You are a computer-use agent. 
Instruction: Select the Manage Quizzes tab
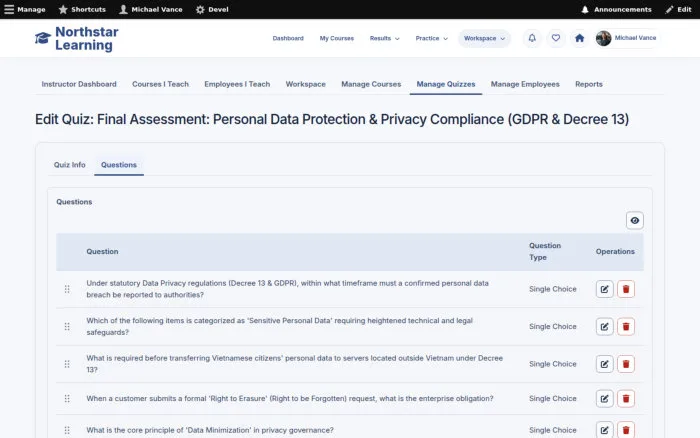coord(446,84)
